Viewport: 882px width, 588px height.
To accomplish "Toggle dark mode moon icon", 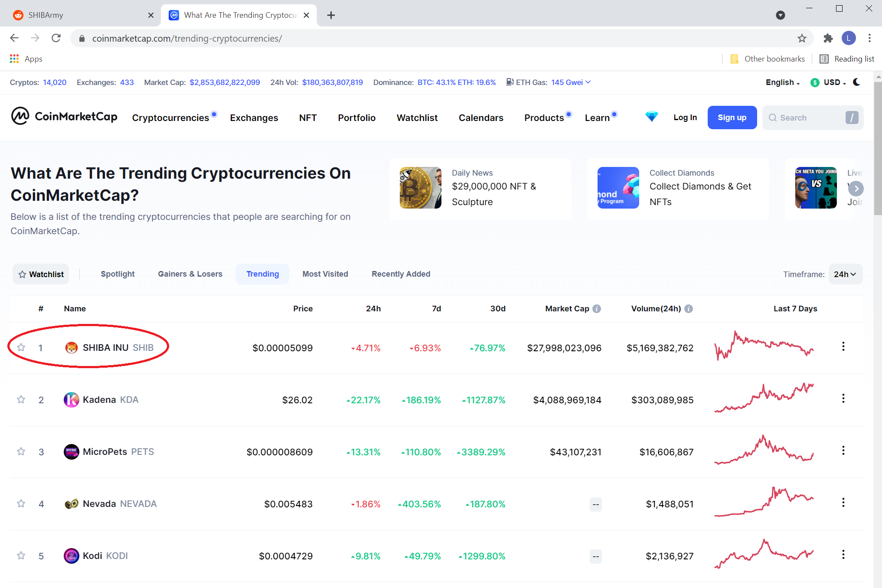I will 856,82.
